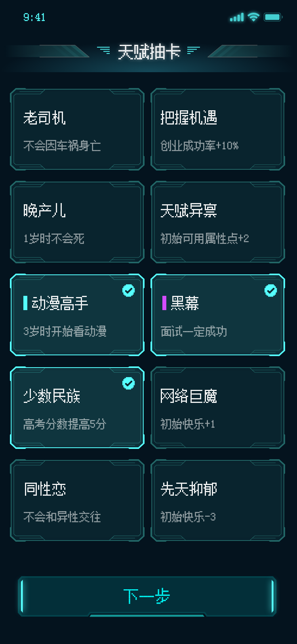
Task: Pick the 先天抑郁 talent card
Action: [x=218, y=500]
